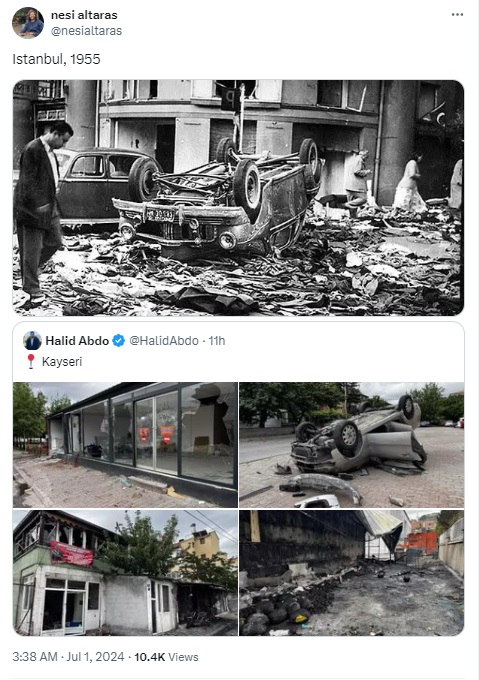Open the three-dot more options menu
This screenshot has width=479, height=680.
(x=457, y=14)
